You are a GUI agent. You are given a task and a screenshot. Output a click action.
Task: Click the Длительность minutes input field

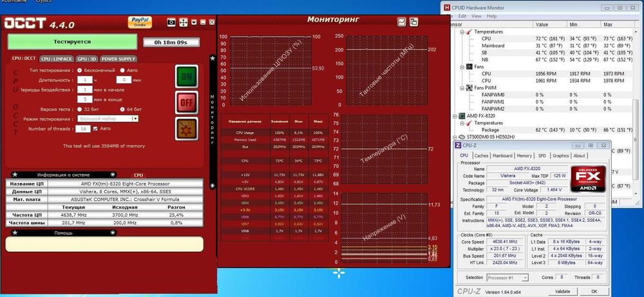(124, 80)
